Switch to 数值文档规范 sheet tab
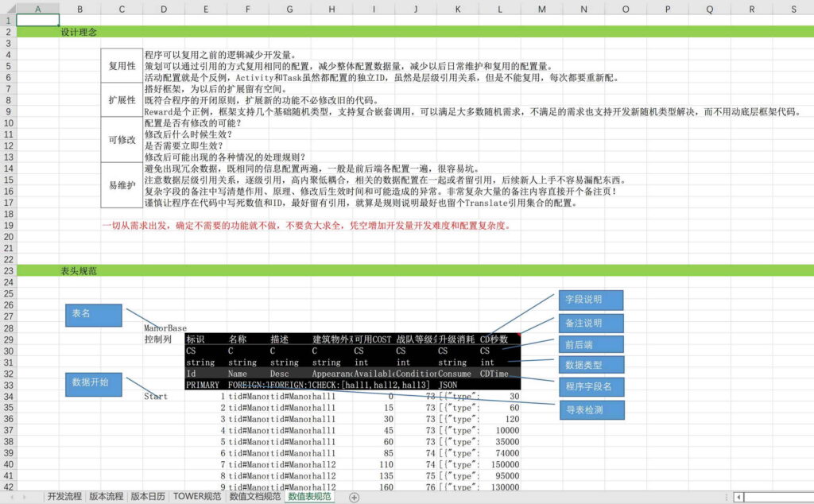 [x=254, y=497]
